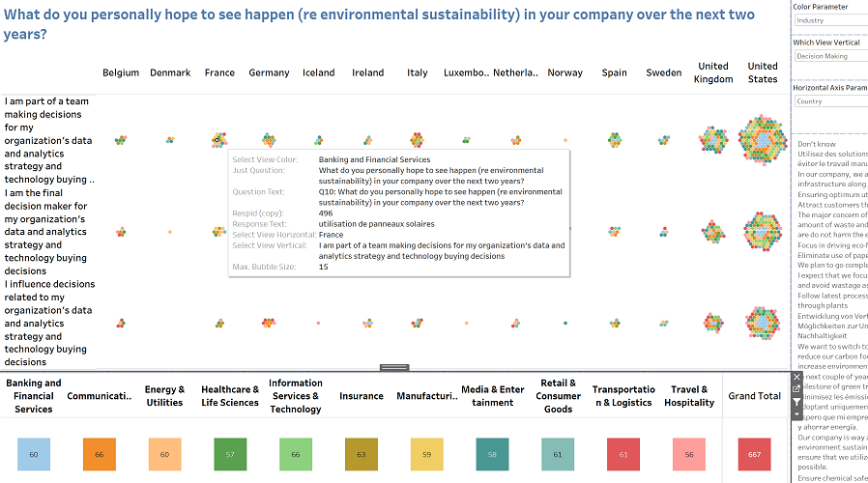Open Which View Vertical dropdown (Decision Making)

tap(827, 56)
